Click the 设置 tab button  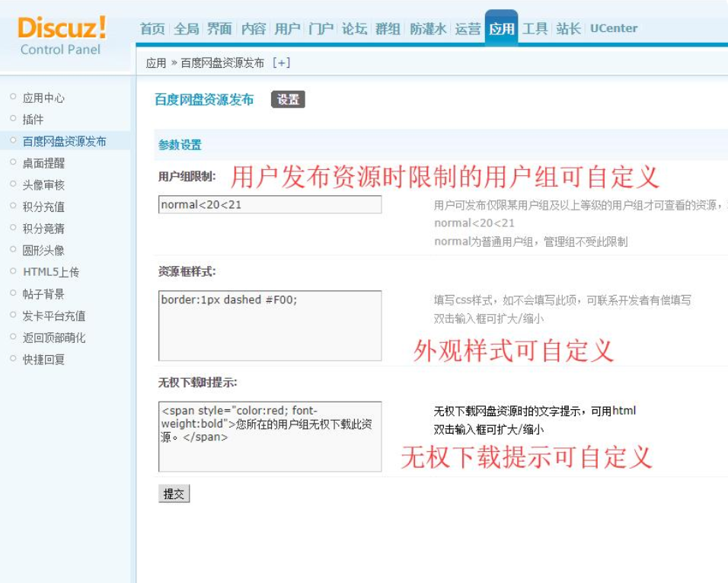pos(288,99)
